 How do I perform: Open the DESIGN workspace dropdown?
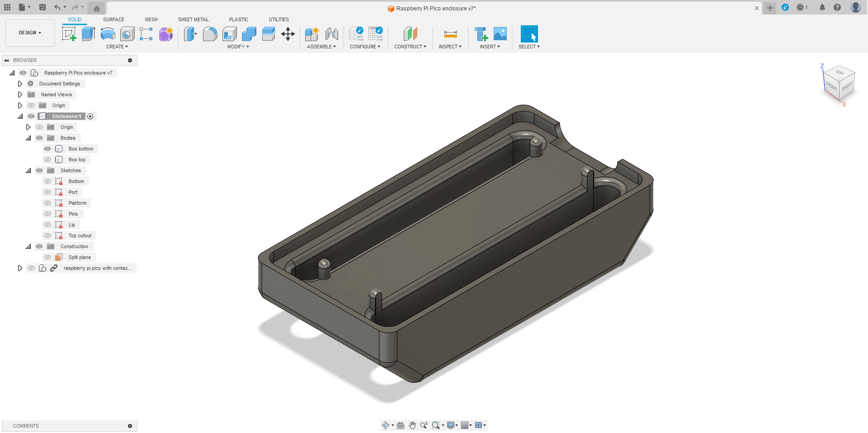(x=29, y=33)
